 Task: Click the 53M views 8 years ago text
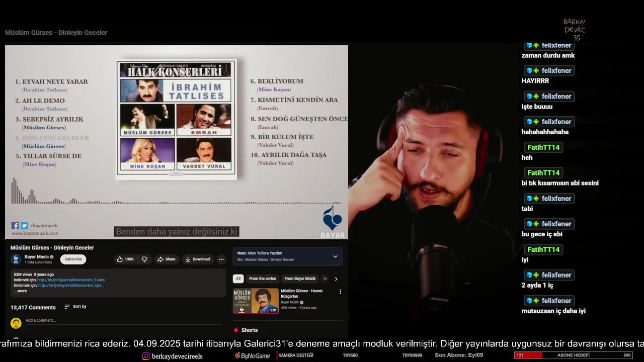(34, 275)
